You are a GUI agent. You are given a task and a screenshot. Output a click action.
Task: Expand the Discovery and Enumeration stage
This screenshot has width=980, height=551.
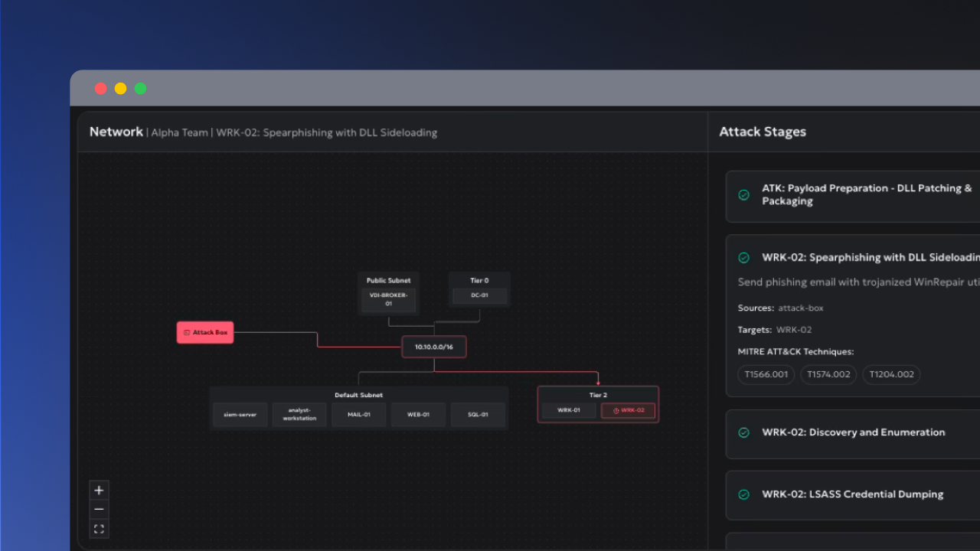coord(853,433)
